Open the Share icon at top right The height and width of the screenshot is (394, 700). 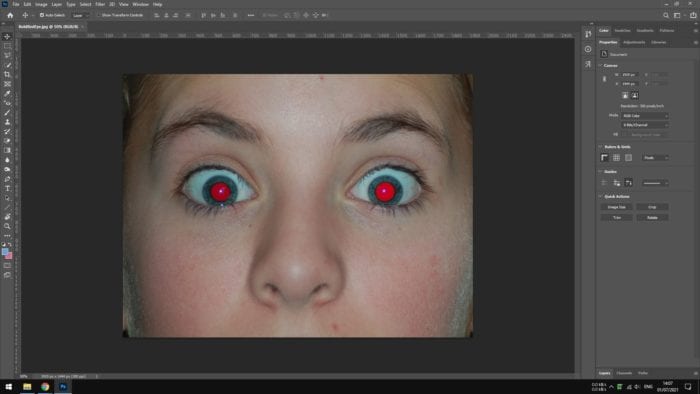click(x=693, y=15)
